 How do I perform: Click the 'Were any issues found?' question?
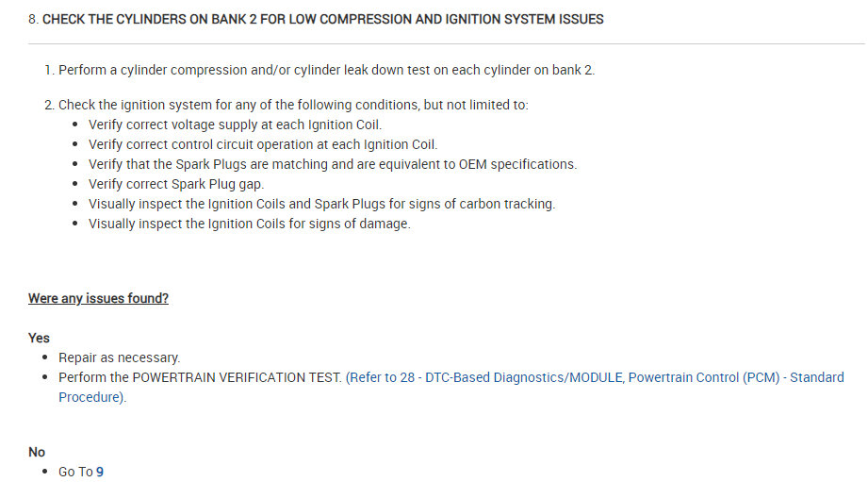[98, 298]
